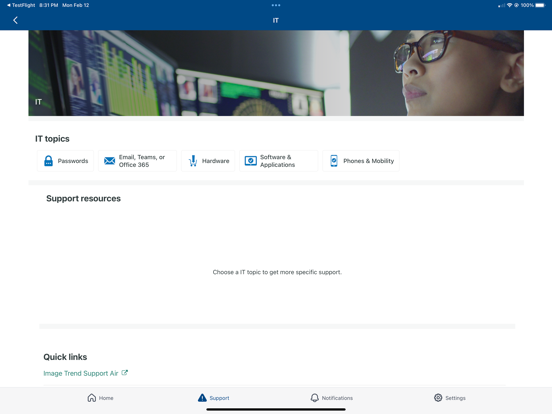Click the Quick links heading
Viewport: 552px width, 414px height.
tap(65, 357)
